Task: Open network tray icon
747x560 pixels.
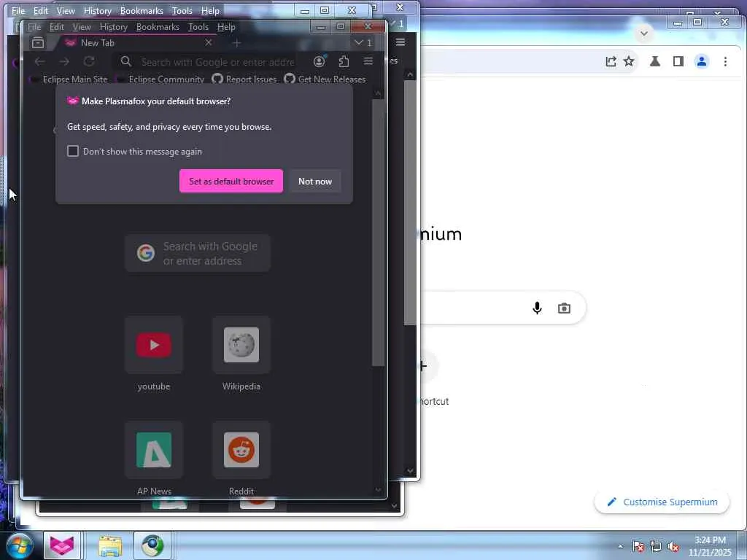Action: [x=656, y=547]
